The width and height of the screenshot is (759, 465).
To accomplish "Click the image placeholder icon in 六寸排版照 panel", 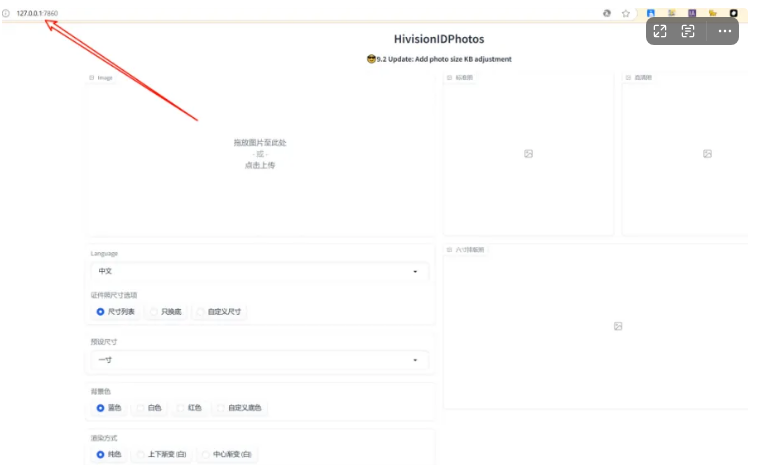I will tap(618, 326).
